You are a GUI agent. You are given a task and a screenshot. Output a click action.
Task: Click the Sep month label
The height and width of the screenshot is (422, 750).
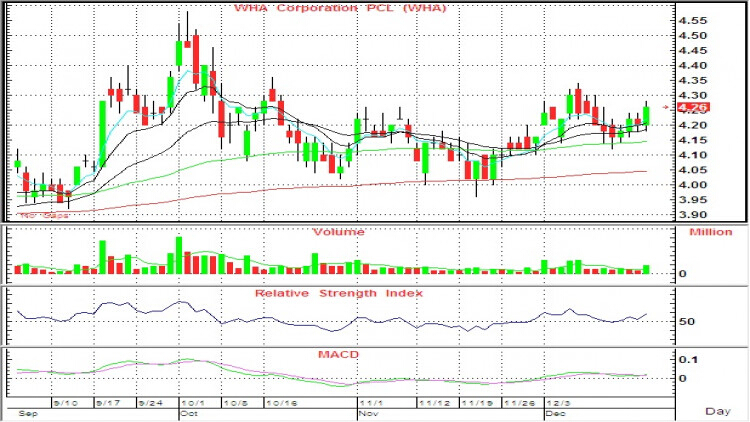(x=27, y=413)
